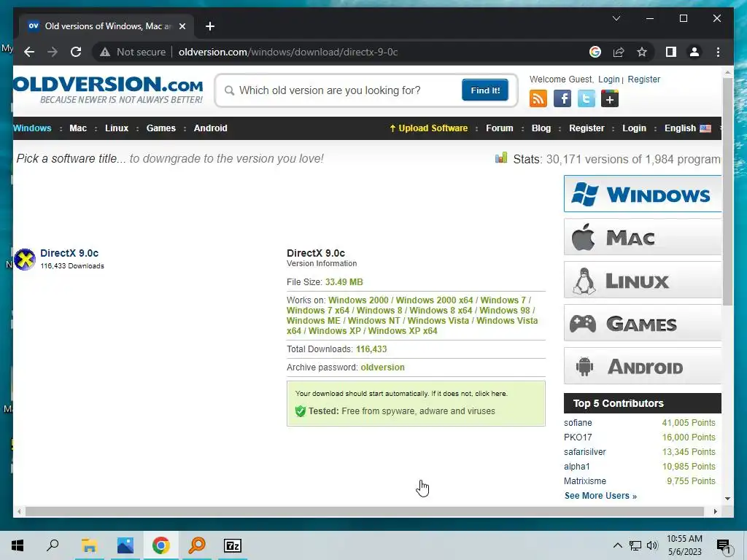Share this page via share icon
This screenshot has height=560, width=747.
tap(619, 52)
